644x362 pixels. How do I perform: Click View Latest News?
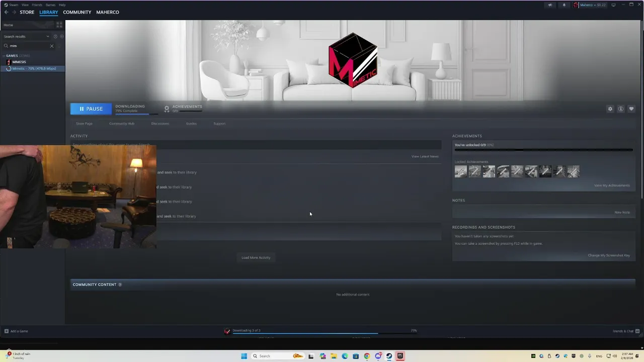[x=425, y=156]
